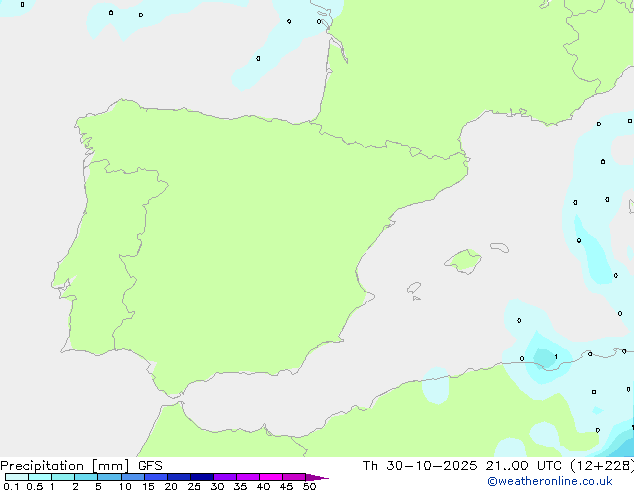Click the '1' precipitation value near Algerian coast
The height and width of the screenshot is (490, 634).
click(556, 357)
